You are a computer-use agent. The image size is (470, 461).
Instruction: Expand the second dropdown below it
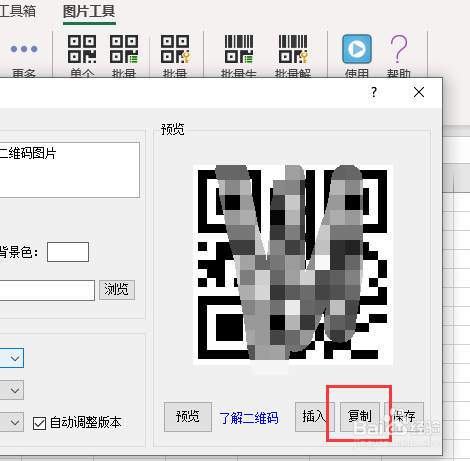tap(12, 390)
